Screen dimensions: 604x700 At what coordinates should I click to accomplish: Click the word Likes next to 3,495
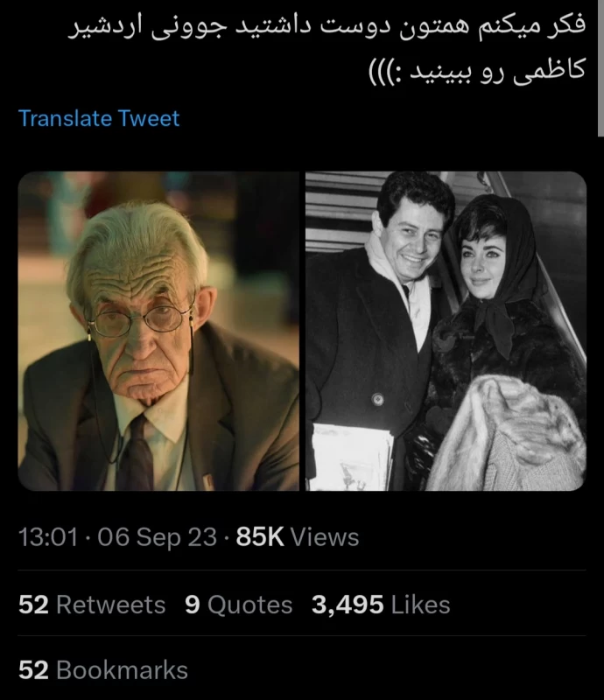pyautogui.click(x=420, y=605)
